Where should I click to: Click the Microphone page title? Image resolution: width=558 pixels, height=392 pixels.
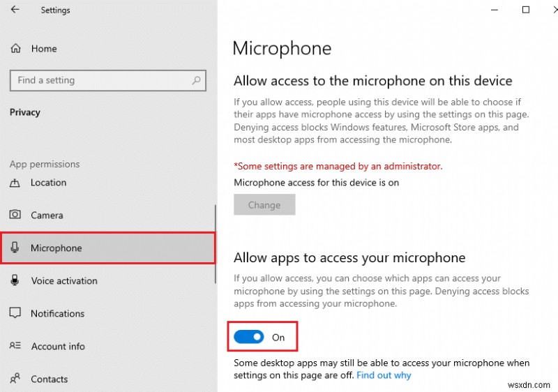[282, 48]
